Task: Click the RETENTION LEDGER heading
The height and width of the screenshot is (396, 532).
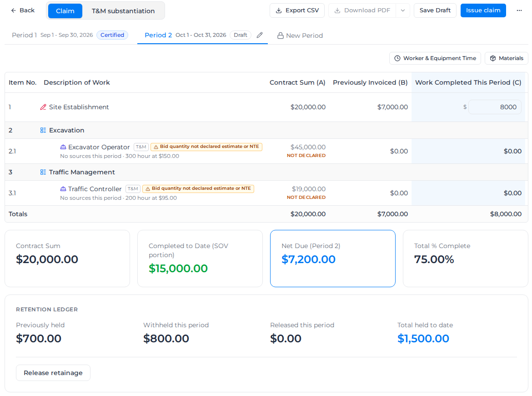Action: tap(47, 310)
